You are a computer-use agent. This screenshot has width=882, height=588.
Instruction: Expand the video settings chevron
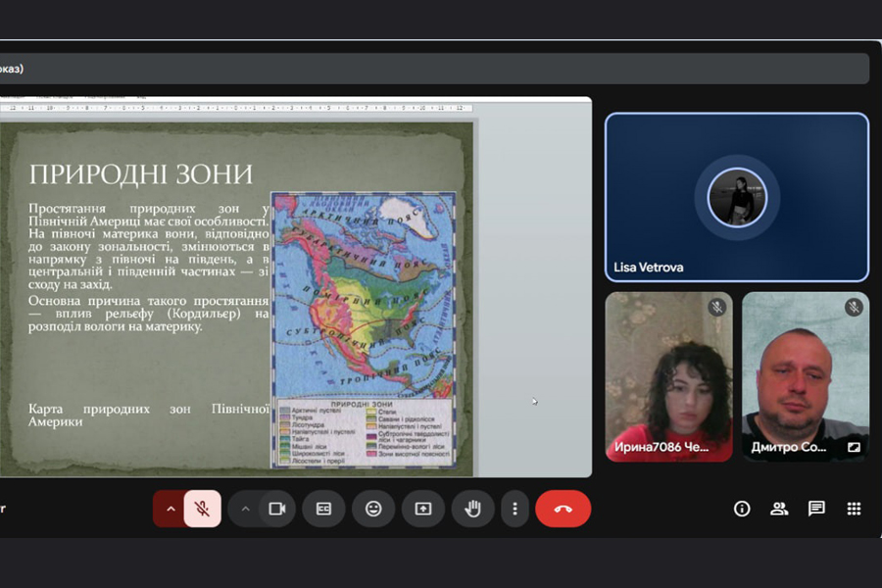point(245,509)
